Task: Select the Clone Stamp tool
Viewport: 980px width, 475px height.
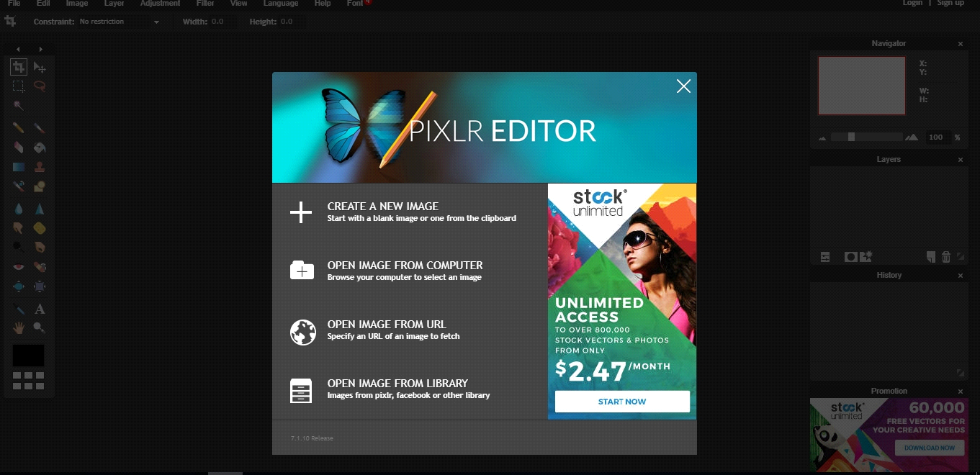Action: click(40, 167)
